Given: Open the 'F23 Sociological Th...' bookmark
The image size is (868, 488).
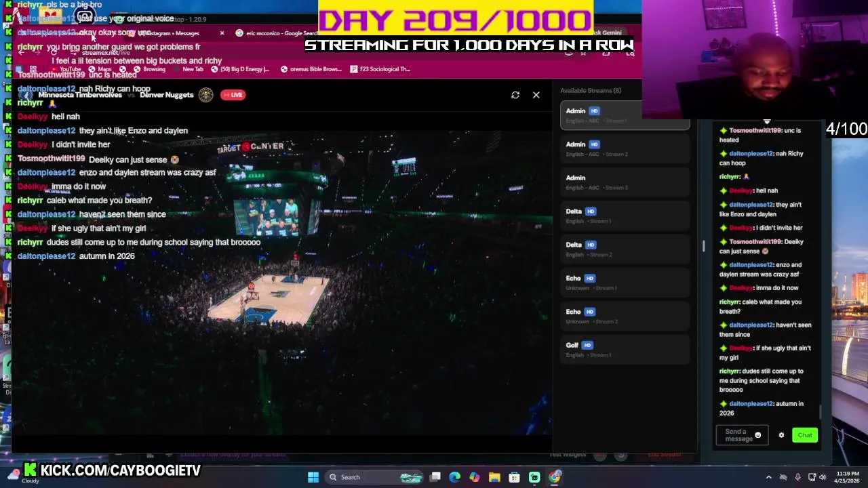Looking at the screenshot, I should coord(380,69).
